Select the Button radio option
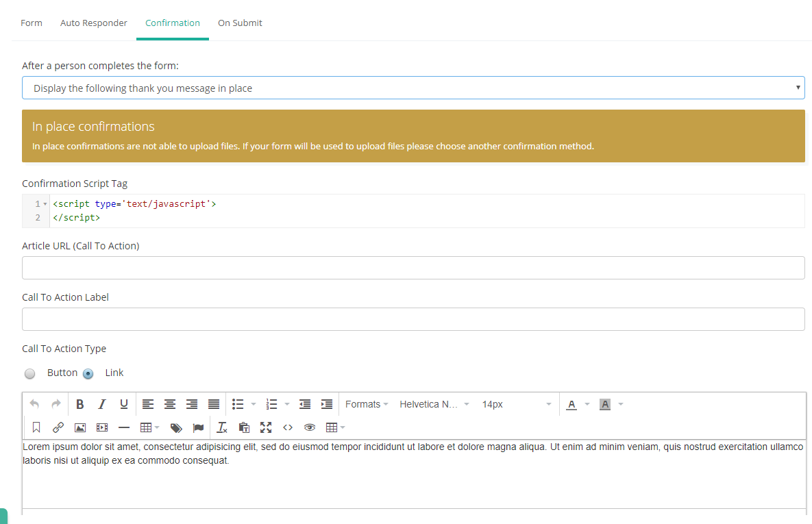 30,373
